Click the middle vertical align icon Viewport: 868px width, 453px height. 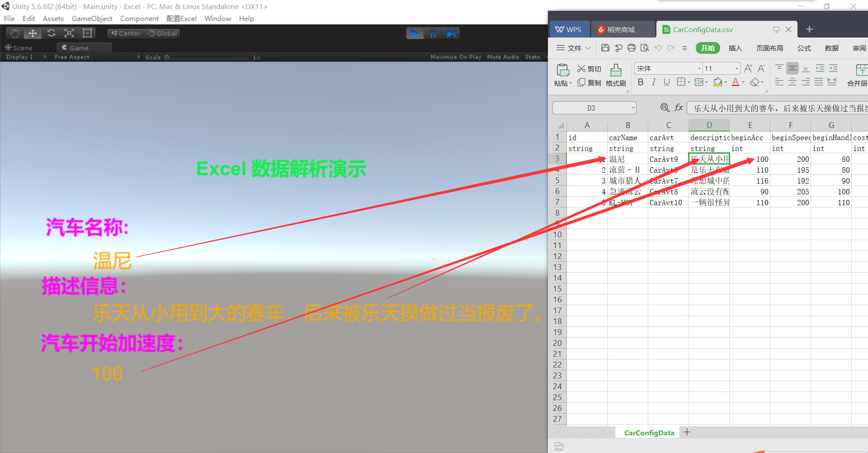coord(793,69)
